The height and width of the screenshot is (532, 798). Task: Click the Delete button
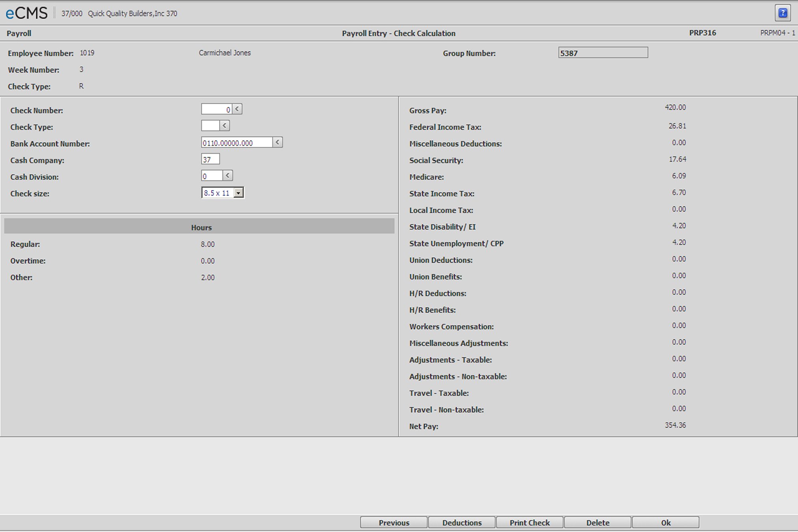pyautogui.click(x=598, y=523)
